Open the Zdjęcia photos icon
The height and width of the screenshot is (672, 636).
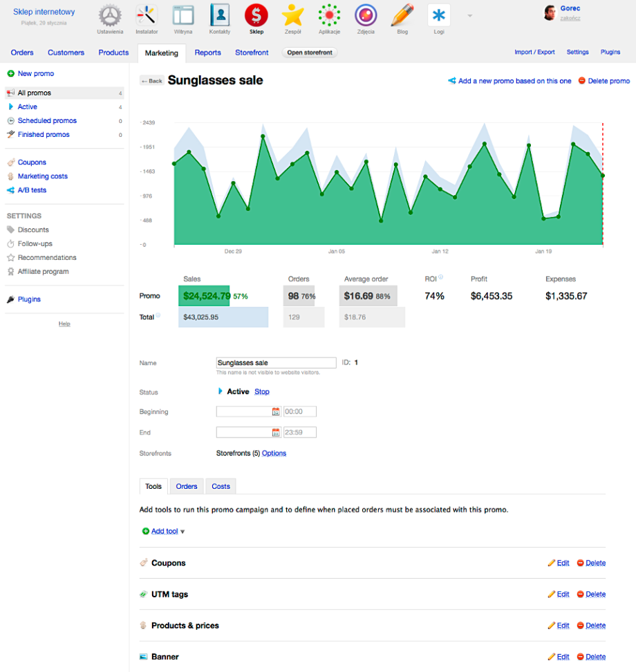366,16
